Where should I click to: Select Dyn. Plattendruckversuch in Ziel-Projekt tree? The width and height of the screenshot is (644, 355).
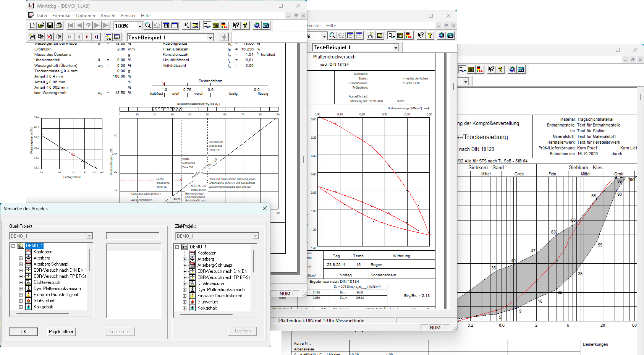click(221, 290)
